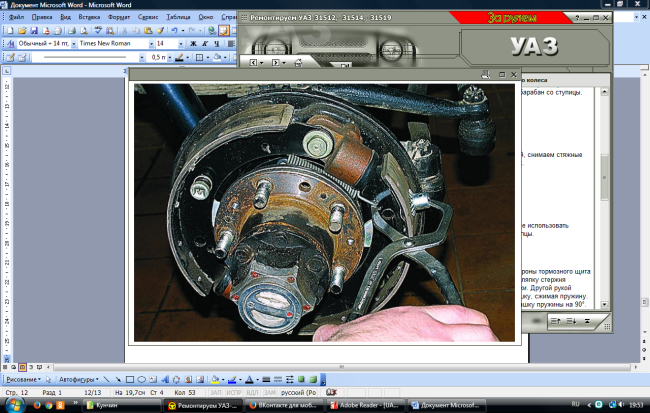650x413 pixels.
Task: Click the Word toolbar print icon
Action: point(72,30)
